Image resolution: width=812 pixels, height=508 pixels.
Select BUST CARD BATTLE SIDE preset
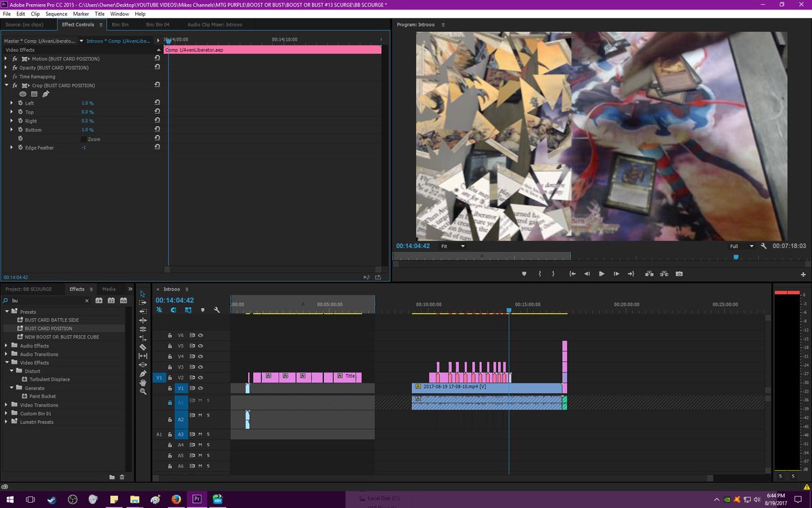(x=51, y=320)
